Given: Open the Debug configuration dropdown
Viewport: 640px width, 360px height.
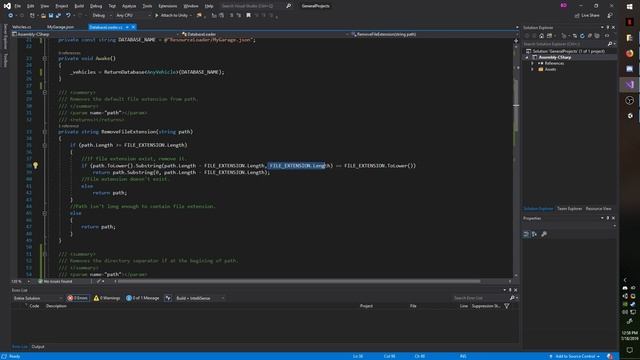Looking at the screenshot, I should [x=101, y=16].
